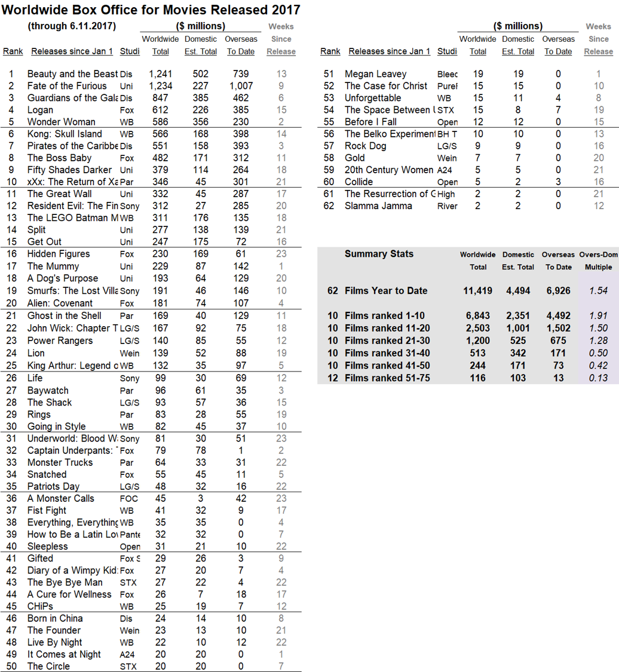Select "Fate of the Furious" in the list
This screenshot has width=619, height=672.
[x=67, y=85]
